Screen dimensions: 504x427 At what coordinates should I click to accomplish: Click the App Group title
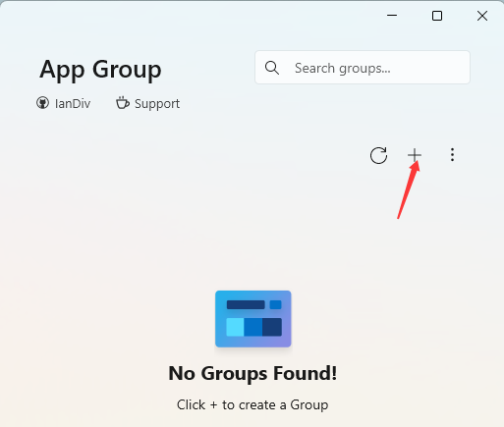(x=100, y=70)
